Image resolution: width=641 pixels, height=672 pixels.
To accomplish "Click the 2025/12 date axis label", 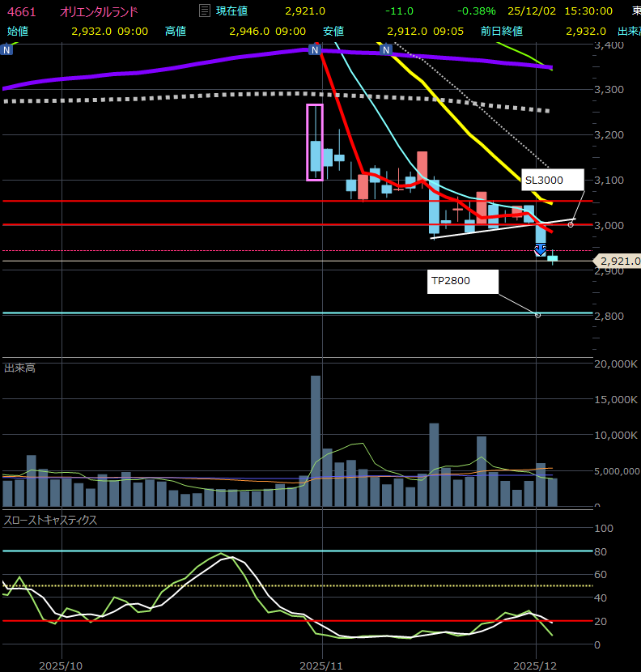I will point(537,664).
